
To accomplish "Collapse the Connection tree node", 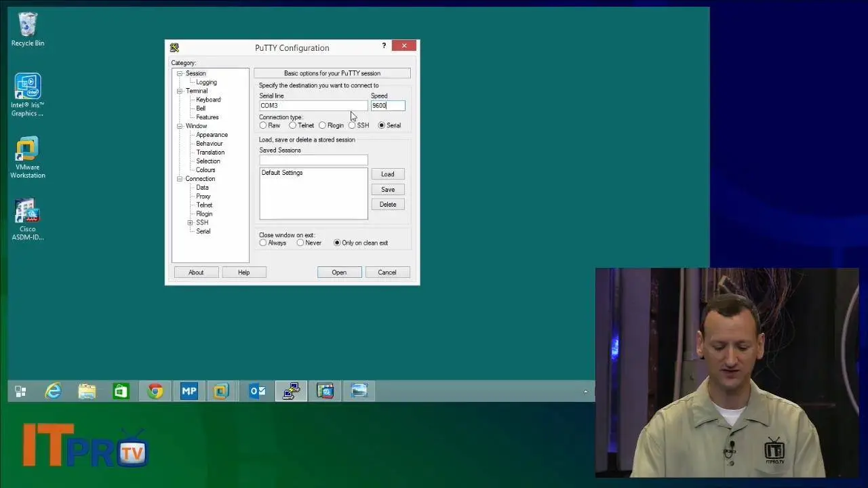I will pos(180,179).
